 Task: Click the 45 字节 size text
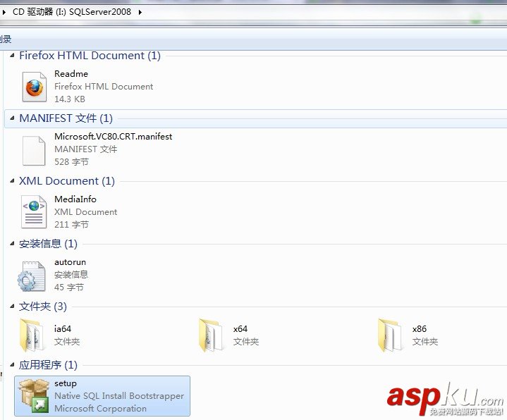click(69, 287)
